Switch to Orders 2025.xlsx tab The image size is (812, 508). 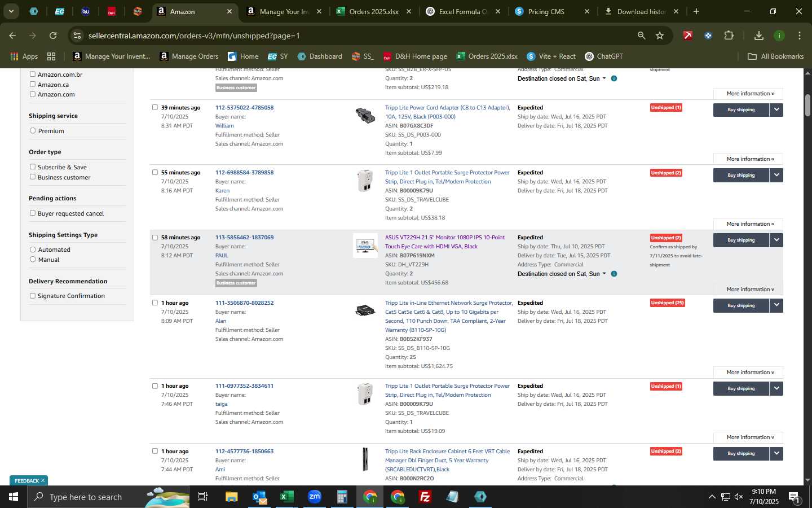tap(373, 11)
